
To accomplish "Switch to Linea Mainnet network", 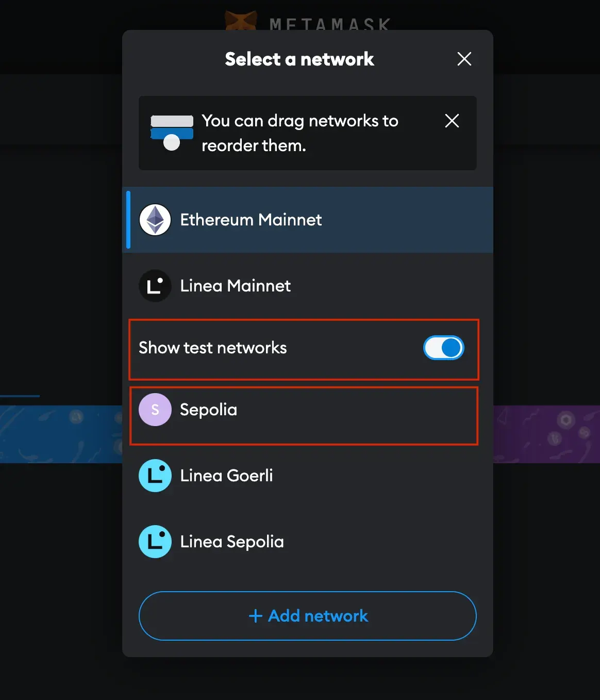I will point(308,286).
